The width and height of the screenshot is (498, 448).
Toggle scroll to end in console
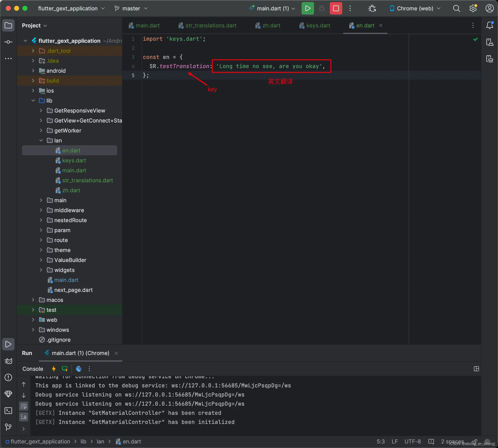(24, 417)
